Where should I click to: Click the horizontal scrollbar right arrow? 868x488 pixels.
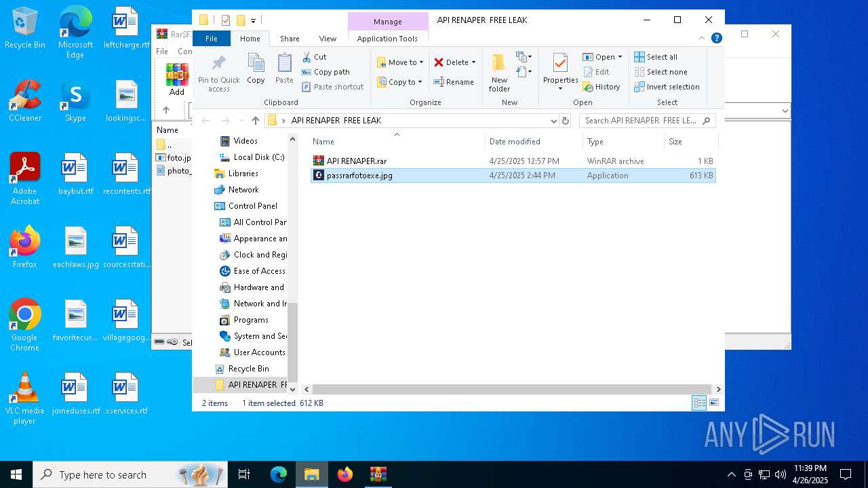pyautogui.click(x=718, y=389)
